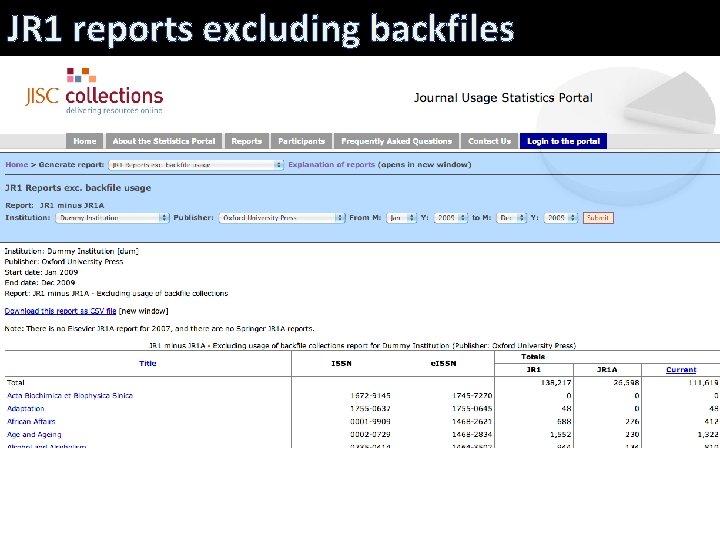Click JR1 Reports exc. backfile usage heading
The image size is (720, 540).
[78, 188]
